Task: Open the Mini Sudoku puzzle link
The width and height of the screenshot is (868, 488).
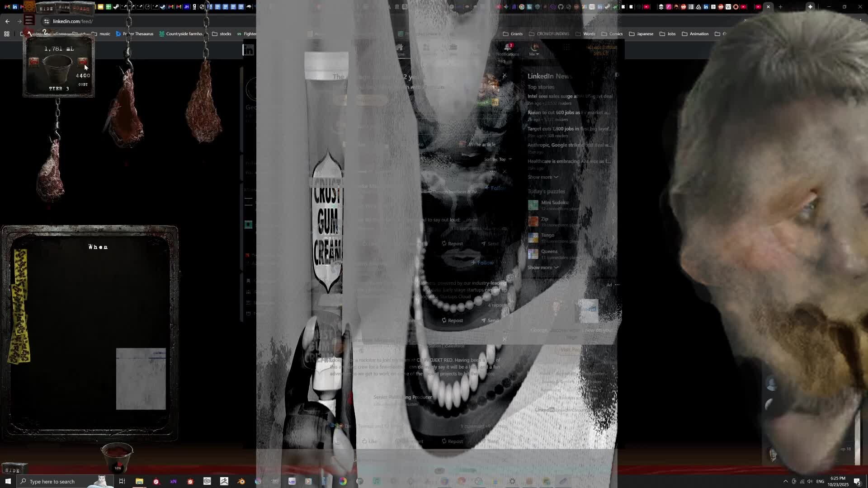Action: [555, 203]
